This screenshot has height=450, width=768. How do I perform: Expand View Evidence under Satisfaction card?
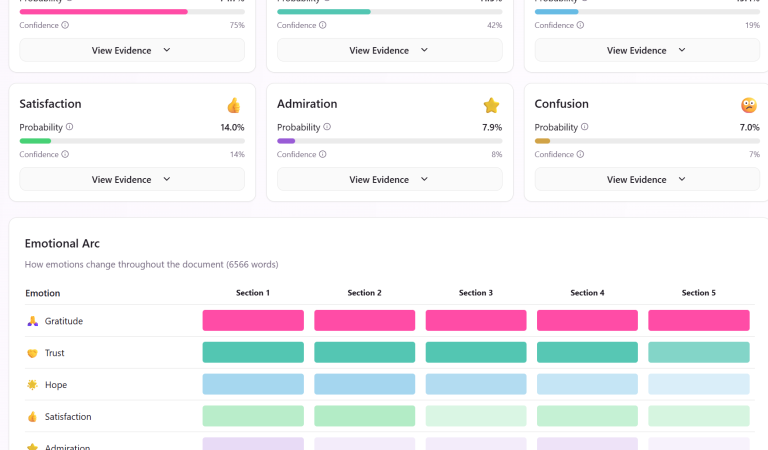click(132, 179)
